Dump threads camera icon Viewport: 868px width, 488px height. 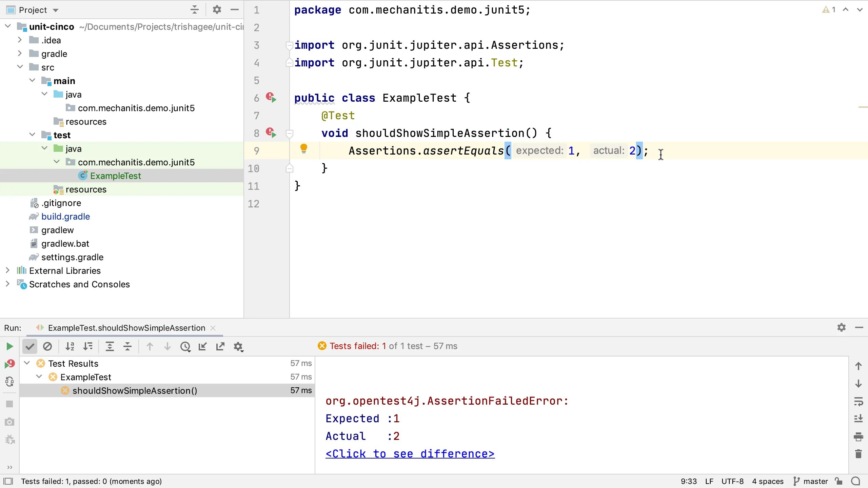coord(9,422)
